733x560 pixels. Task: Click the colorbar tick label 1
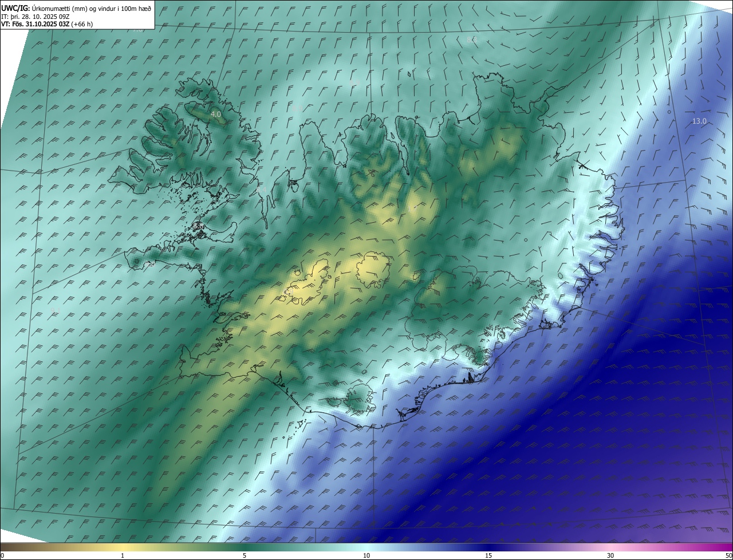point(123,555)
